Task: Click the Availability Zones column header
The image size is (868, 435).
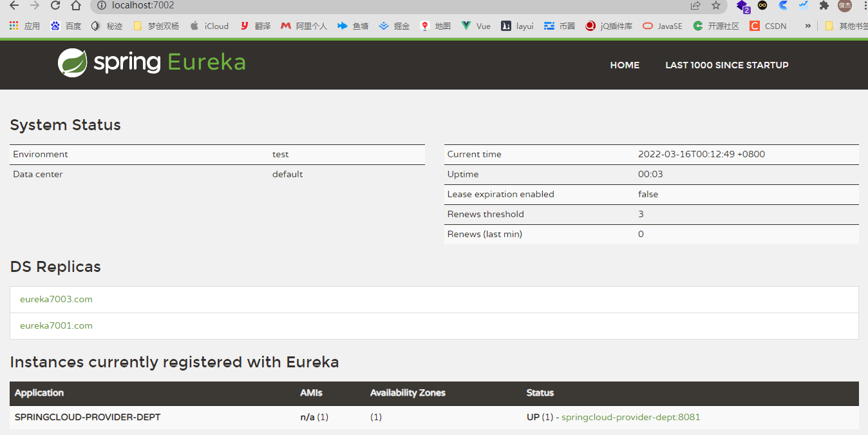Action: 408,392
